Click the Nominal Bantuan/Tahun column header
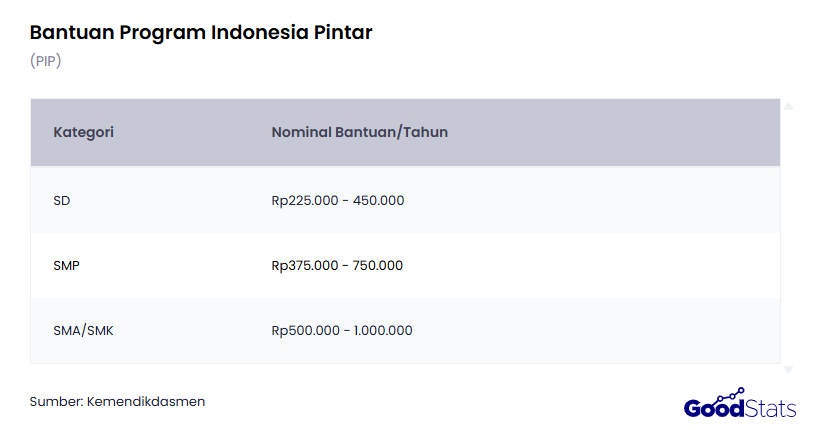 (x=359, y=132)
